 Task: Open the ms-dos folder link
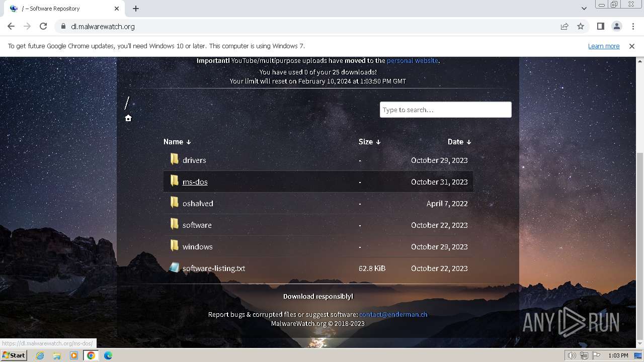click(195, 182)
